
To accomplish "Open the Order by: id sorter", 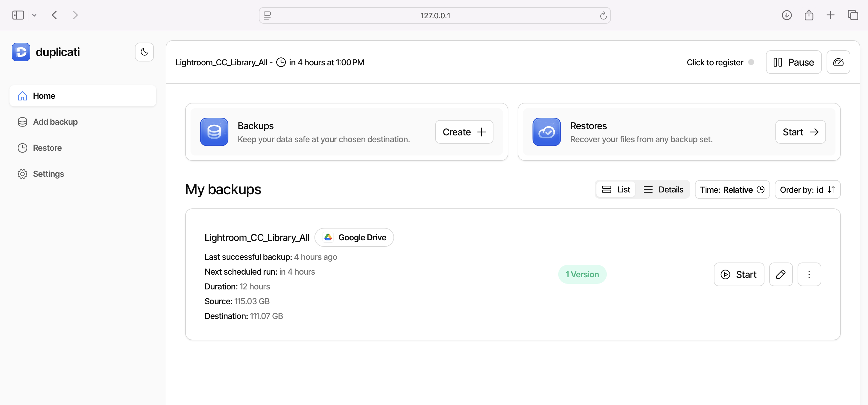I will [807, 190].
